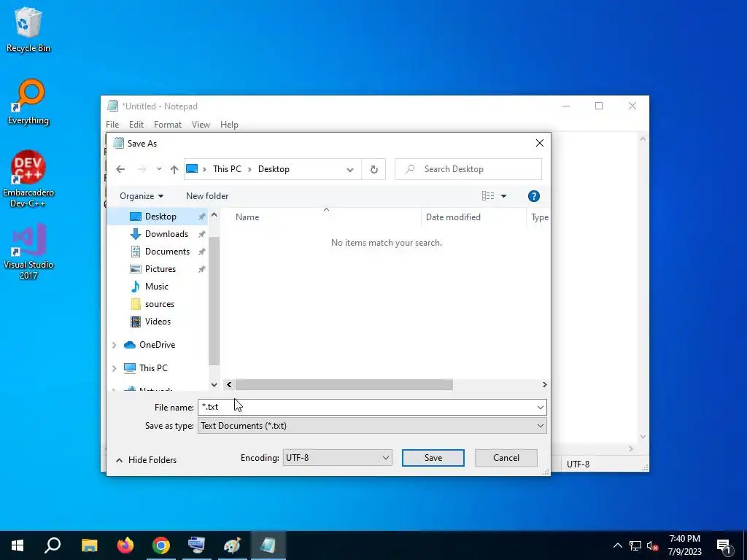Open the previous locations address dropdown
This screenshot has height=560, width=747.
point(350,169)
